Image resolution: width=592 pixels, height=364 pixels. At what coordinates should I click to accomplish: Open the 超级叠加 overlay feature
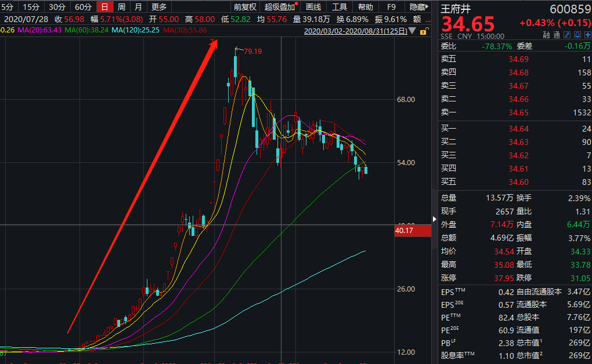click(280, 7)
